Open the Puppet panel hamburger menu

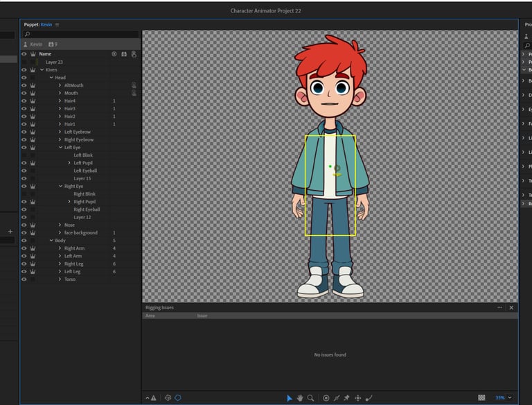[57, 24]
